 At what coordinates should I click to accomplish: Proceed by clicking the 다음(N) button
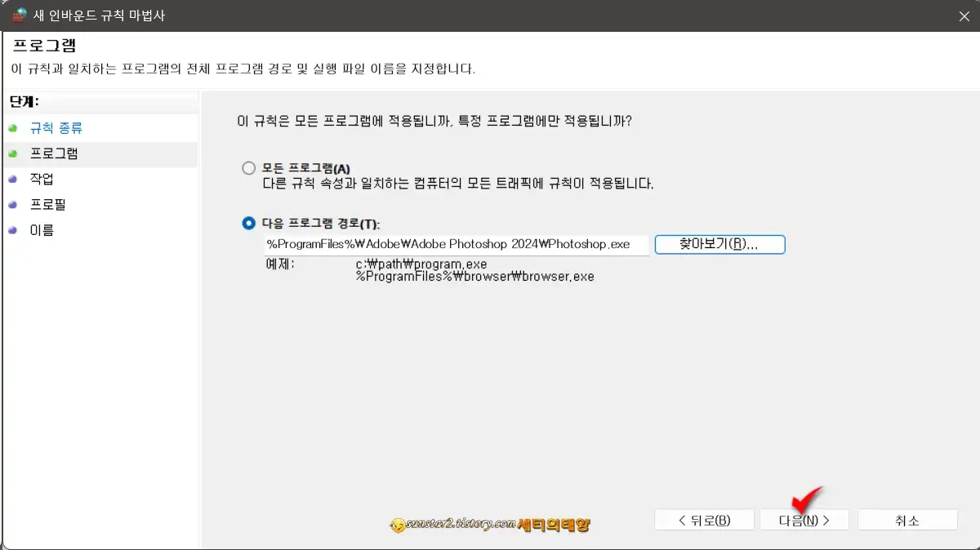[804, 519]
